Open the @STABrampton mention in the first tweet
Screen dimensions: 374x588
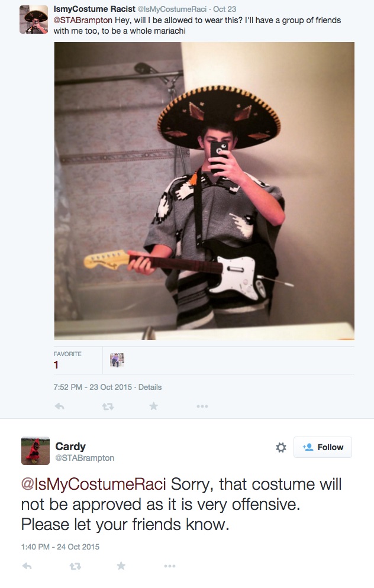(83, 20)
